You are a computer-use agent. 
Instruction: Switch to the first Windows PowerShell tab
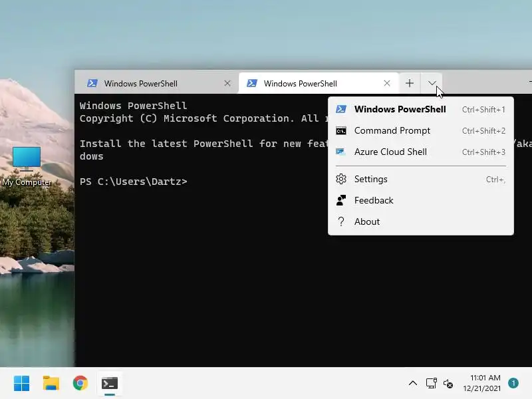156,84
